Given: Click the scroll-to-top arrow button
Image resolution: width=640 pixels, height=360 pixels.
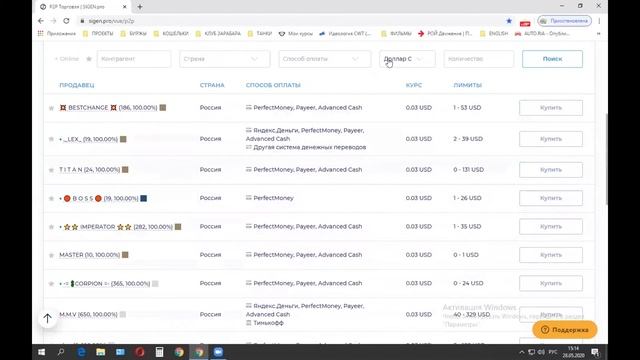Looking at the screenshot, I should coord(47,318).
